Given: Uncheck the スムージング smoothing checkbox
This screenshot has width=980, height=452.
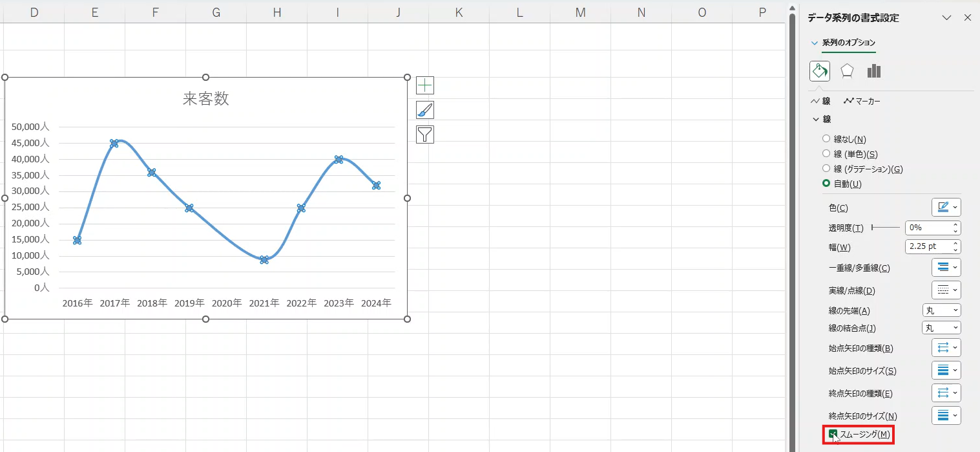Looking at the screenshot, I should tap(833, 434).
